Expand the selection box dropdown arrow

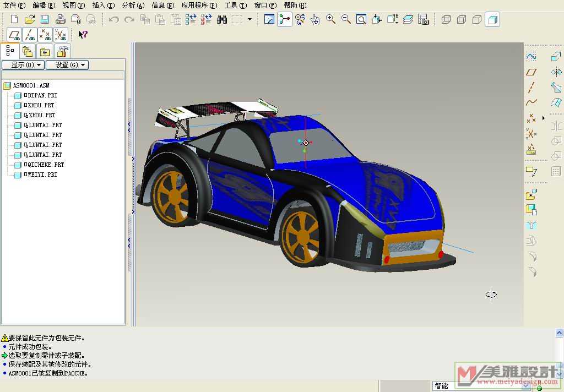tap(250, 20)
